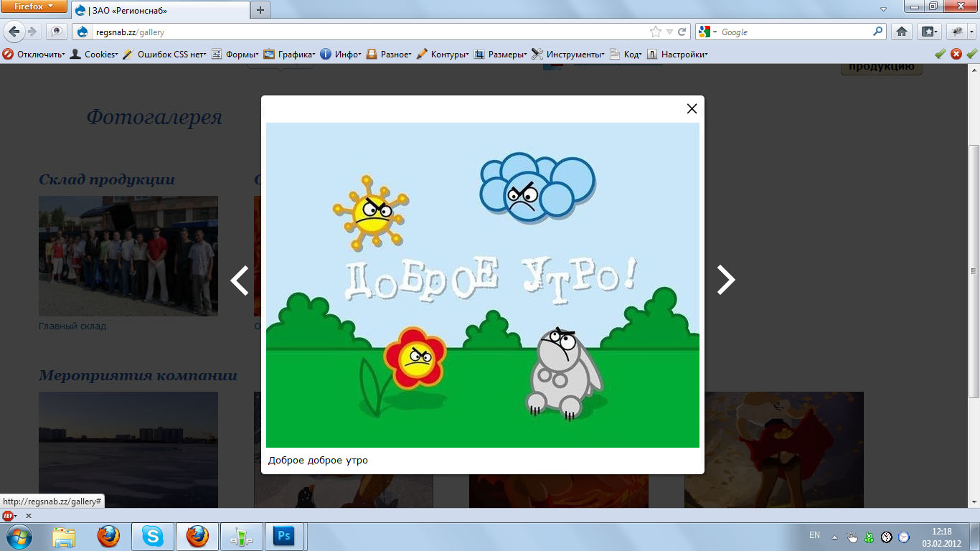Expand the address bar history dropdown

pyautogui.click(x=669, y=32)
